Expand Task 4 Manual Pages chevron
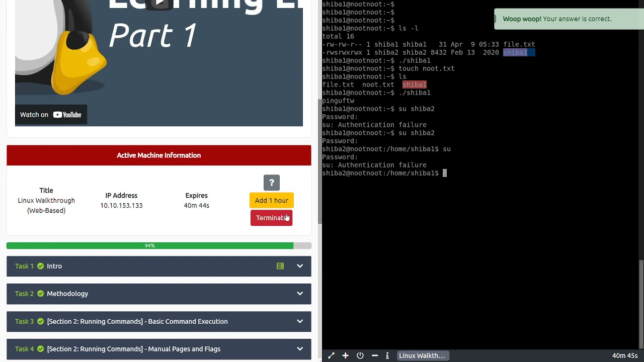The width and height of the screenshot is (644, 362). coord(300,349)
